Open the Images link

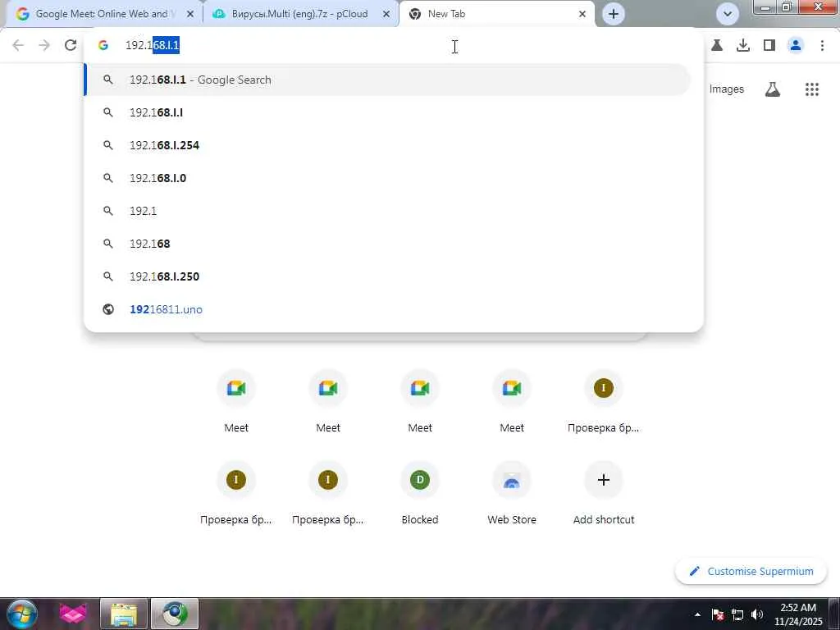[x=727, y=89]
